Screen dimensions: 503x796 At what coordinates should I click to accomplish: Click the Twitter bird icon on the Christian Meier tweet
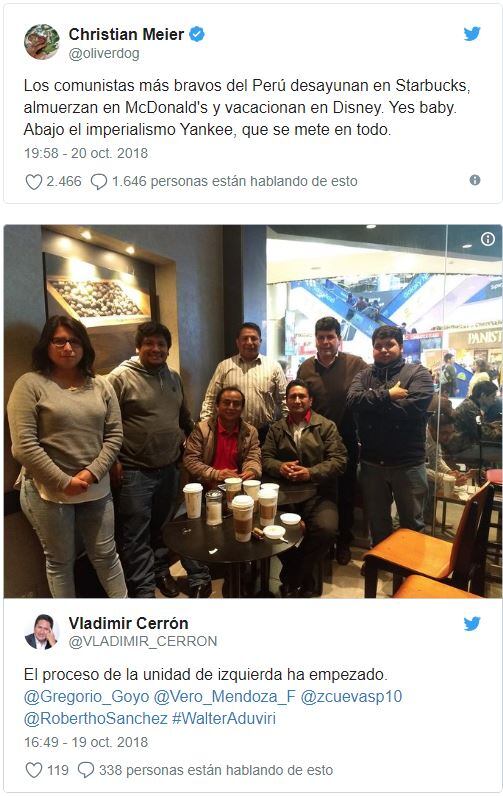(472, 34)
